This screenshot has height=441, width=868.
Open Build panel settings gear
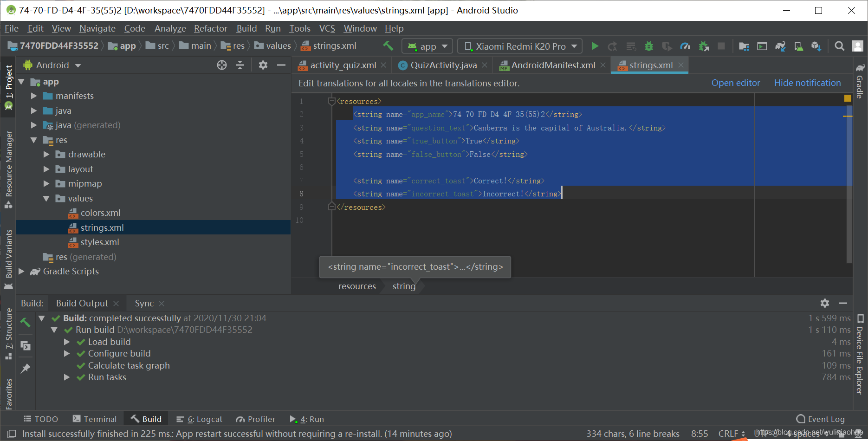tap(825, 303)
